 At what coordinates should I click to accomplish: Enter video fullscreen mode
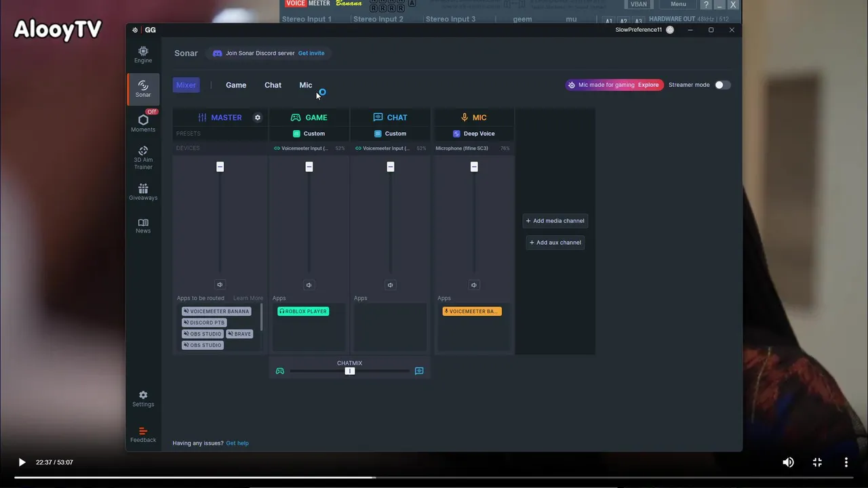pyautogui.click(x=817, y=462)
